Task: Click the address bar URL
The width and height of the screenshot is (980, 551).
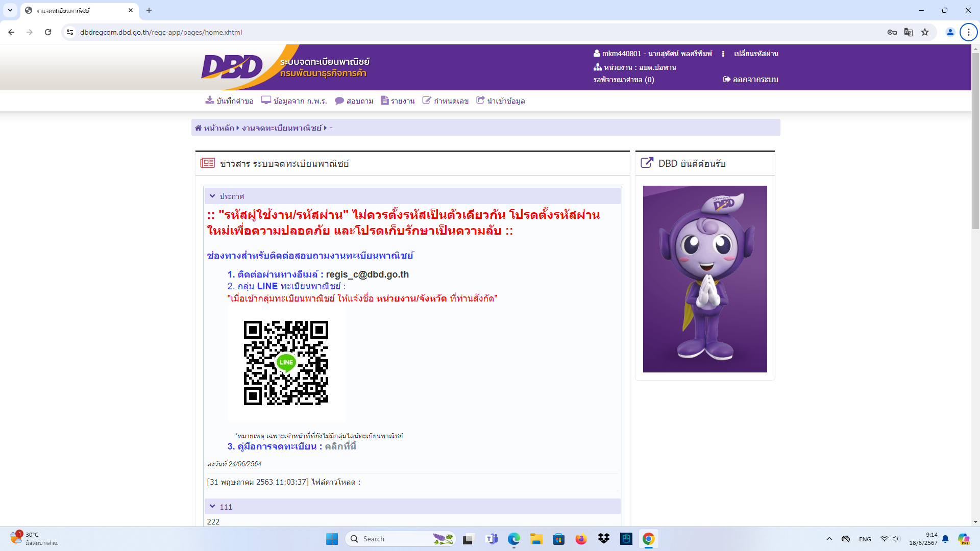Action: click(161, 32)
